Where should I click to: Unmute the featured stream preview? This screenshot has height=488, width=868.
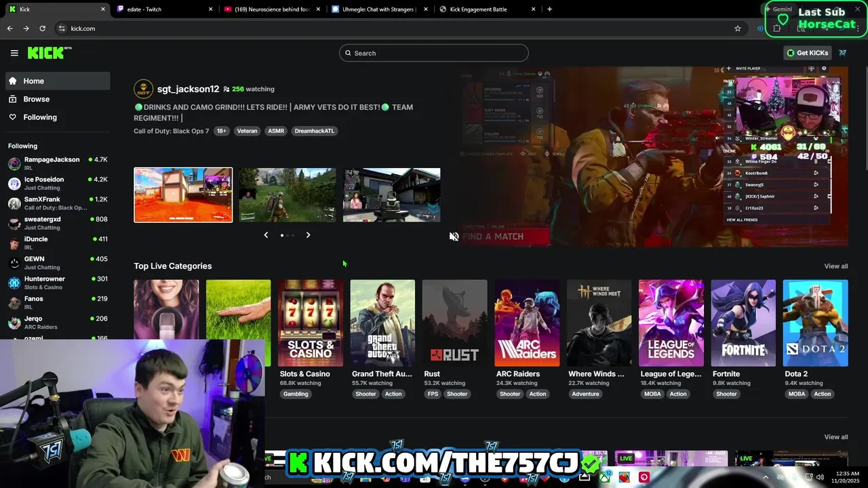click(454, 237)
